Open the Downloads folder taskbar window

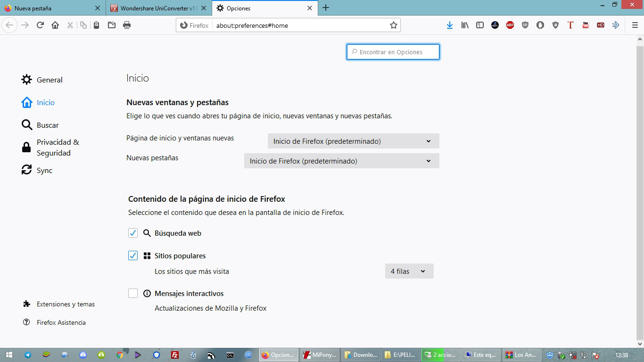[361, 355]
